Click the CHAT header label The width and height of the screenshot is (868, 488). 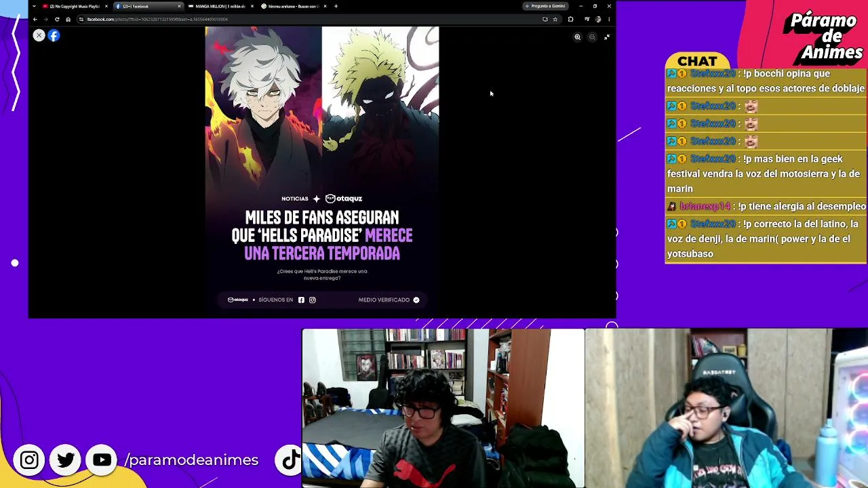tap(697, 62)
